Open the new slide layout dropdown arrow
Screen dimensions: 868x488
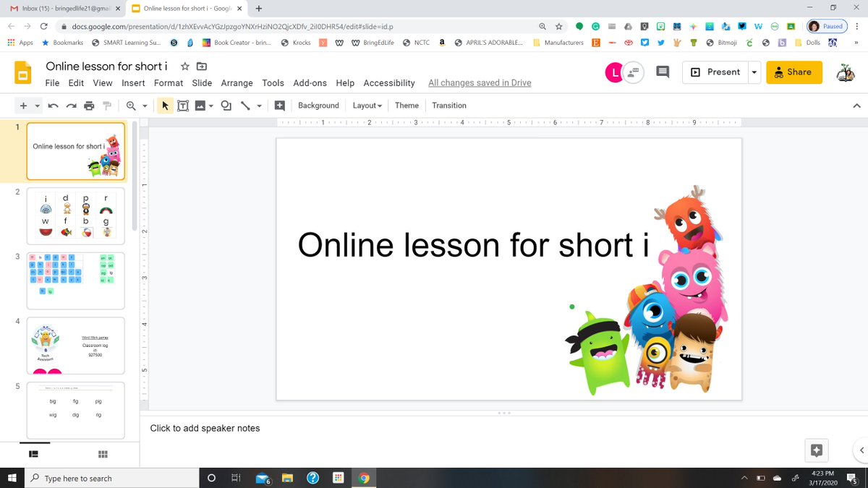[38, 106]
